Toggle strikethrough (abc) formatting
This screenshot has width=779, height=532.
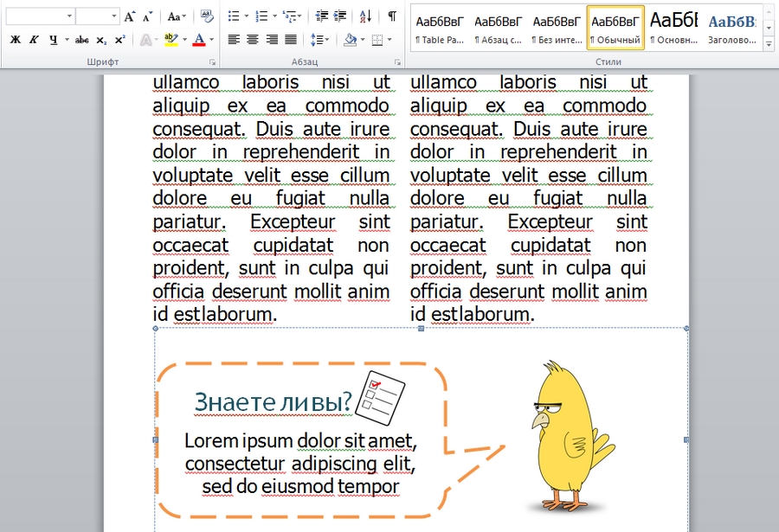(x=82, y=40)
